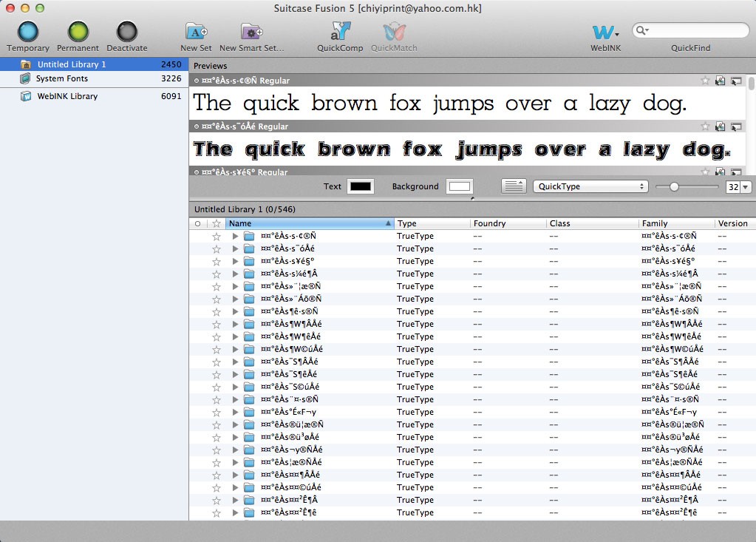Screen dimensions: 756x542
Task: Favorite the second preview font star
Action: point(705,126)
